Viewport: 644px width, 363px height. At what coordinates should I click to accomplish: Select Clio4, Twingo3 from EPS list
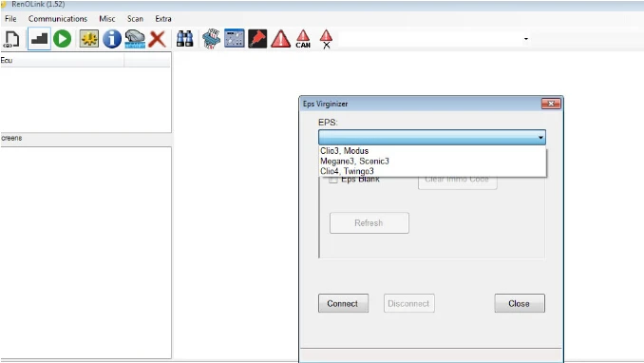(x=432, y=171)
